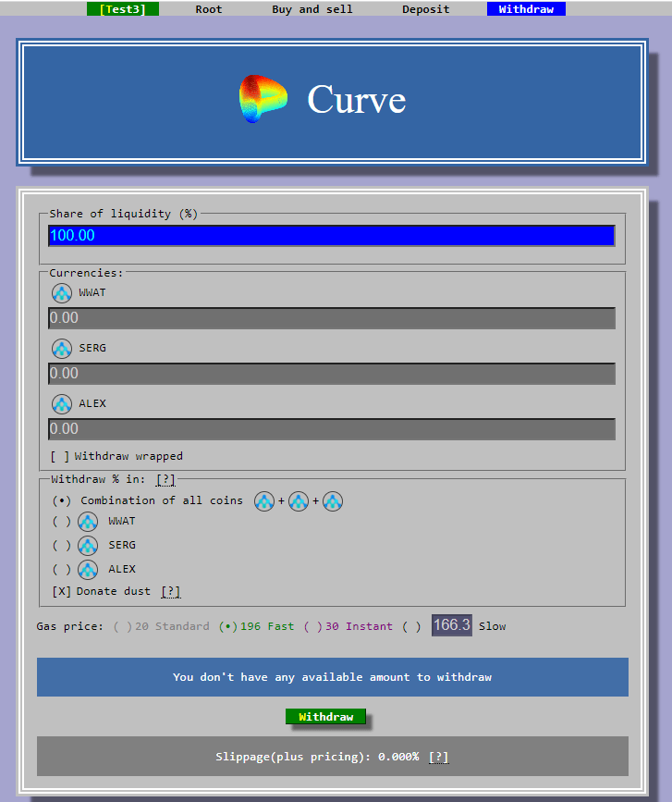Image resolution: width=672 pixels, height=802 pixels.
Task: Click the ALEX amount field
Action: pyautogui.click(x=332, y=429)
